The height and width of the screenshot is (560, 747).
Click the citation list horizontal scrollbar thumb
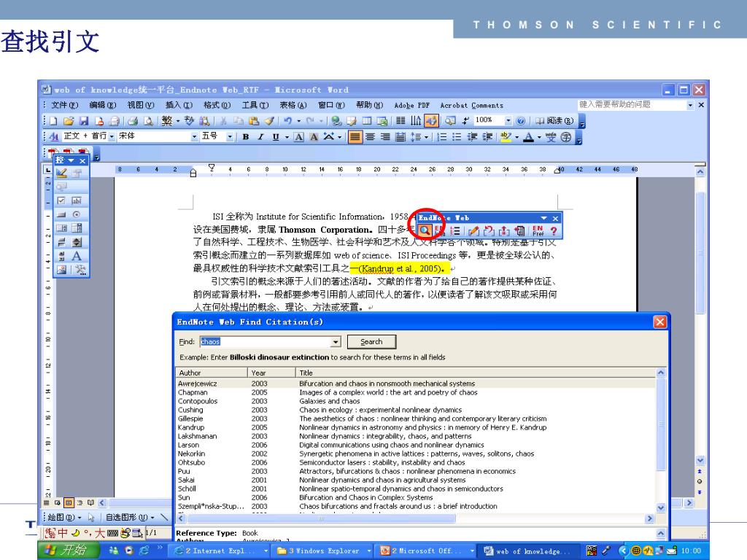[320, 518]
